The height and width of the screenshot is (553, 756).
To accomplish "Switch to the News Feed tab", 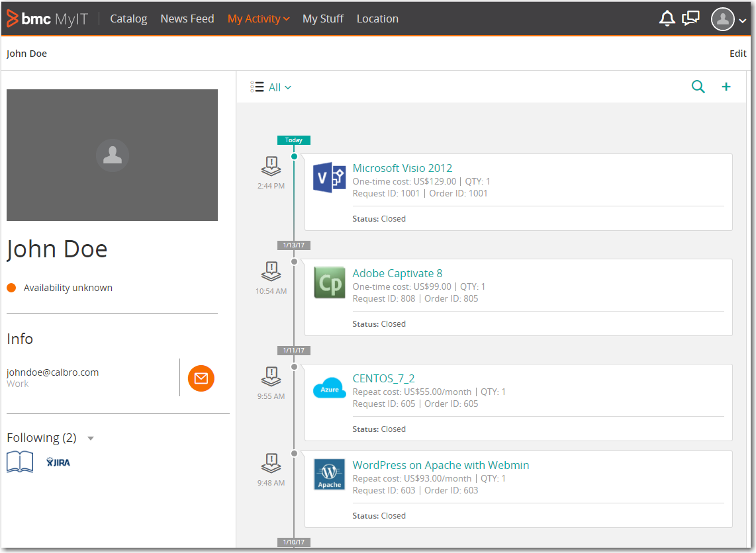I will (x=187, y=19).
